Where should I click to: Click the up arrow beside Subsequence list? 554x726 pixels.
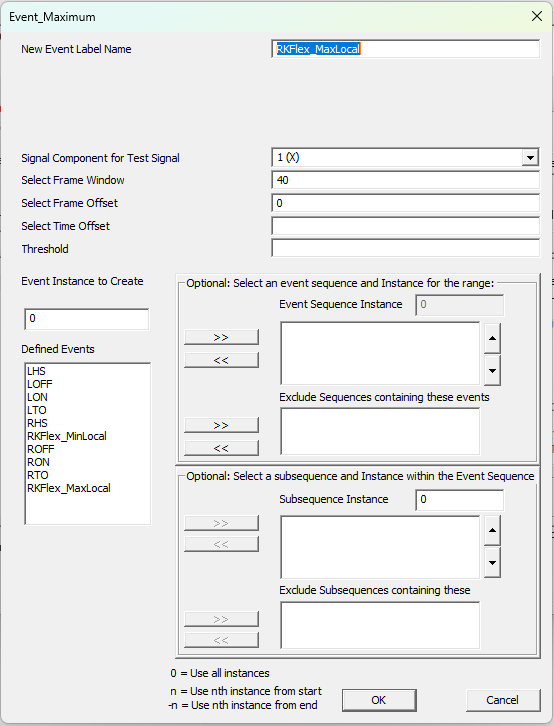(492, 530)
